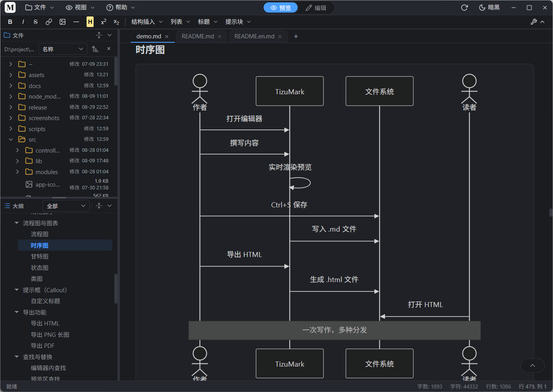Open the screenshots folder

(44, 118)
